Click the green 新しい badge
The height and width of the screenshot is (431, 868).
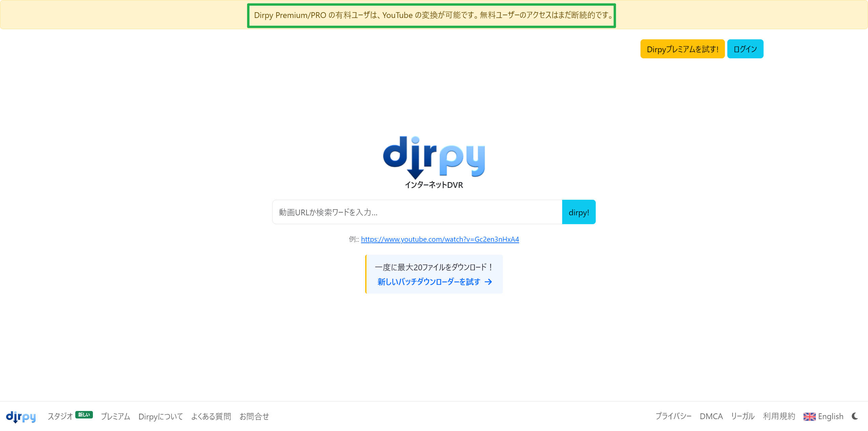(x=84, y=415)
